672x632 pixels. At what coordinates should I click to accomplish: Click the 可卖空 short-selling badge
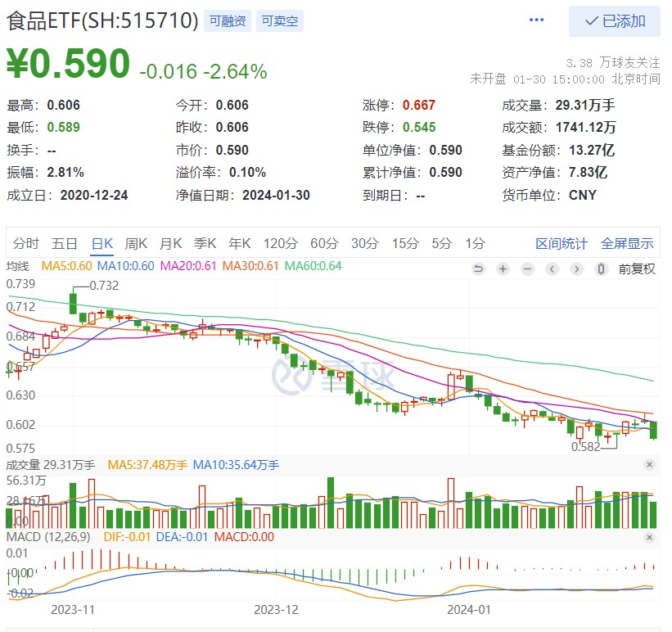[x=279, y=21]
